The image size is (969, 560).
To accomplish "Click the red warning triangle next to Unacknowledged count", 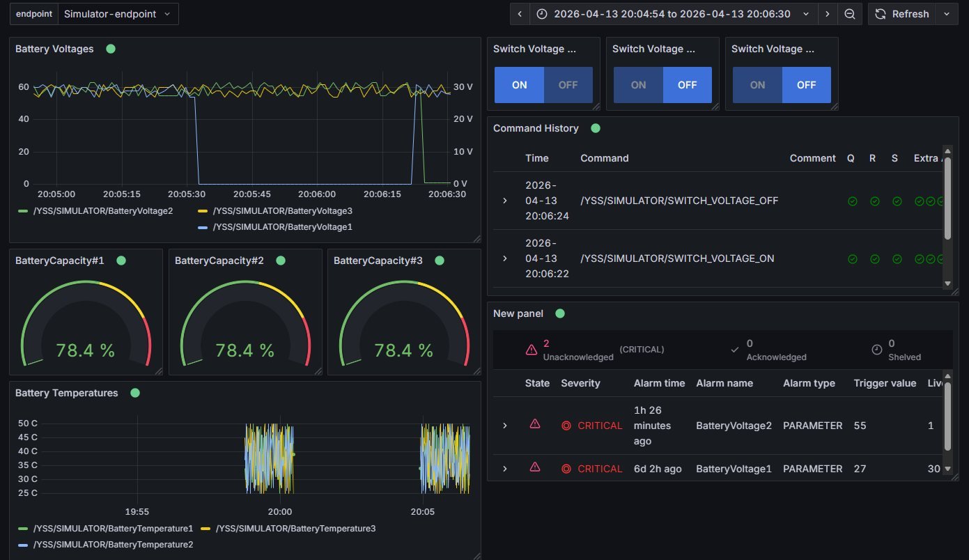I will (x=532, y=350).
